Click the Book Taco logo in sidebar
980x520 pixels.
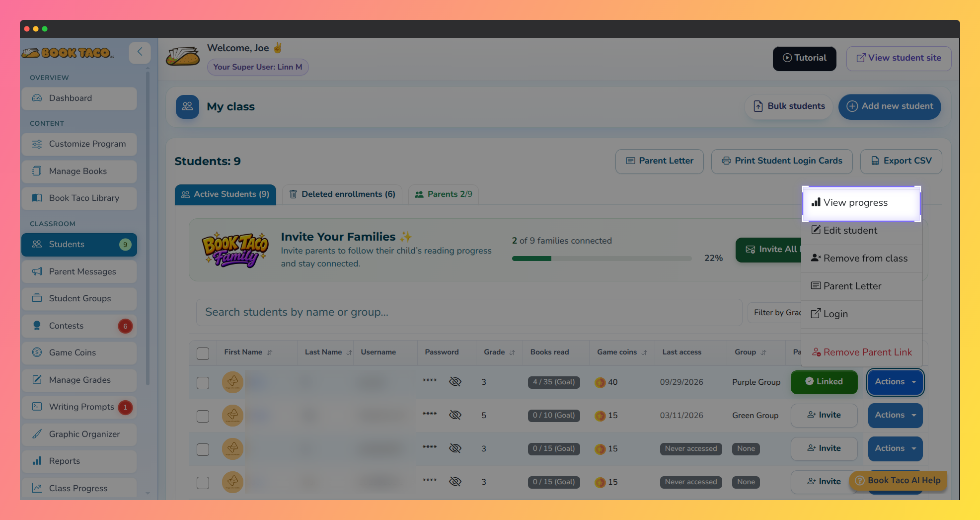68,53
